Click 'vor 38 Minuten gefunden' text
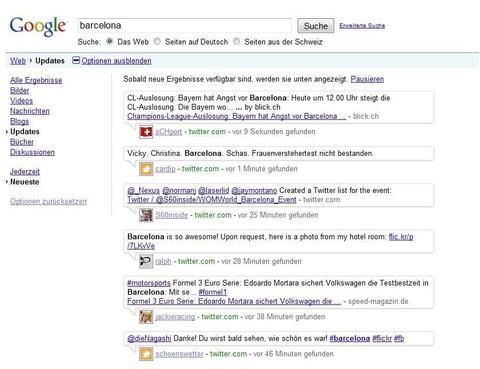This screenshot has height=369, width=480. tap(285, 317)
